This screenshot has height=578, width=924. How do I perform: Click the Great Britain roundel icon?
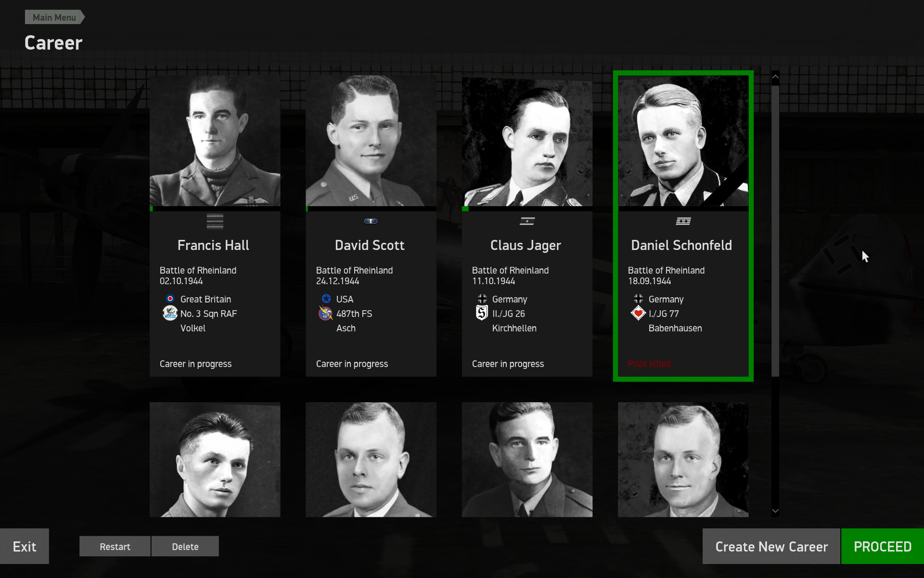(x=170, y=299)
